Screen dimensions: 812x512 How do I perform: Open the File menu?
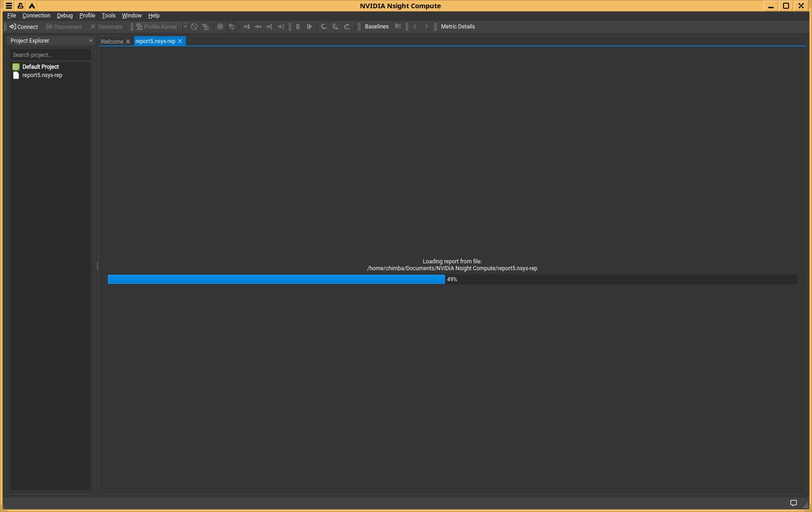coord(11,16)
